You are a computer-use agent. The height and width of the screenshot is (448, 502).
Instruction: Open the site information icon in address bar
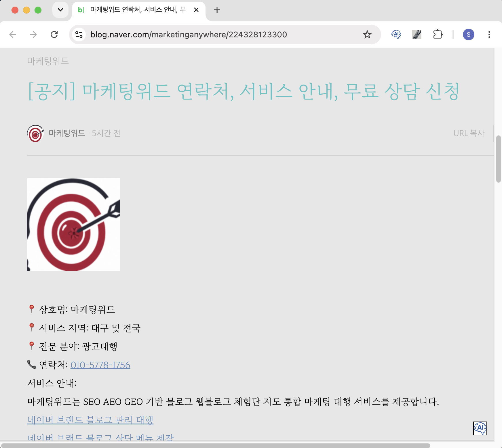click(x=79, y=35)
